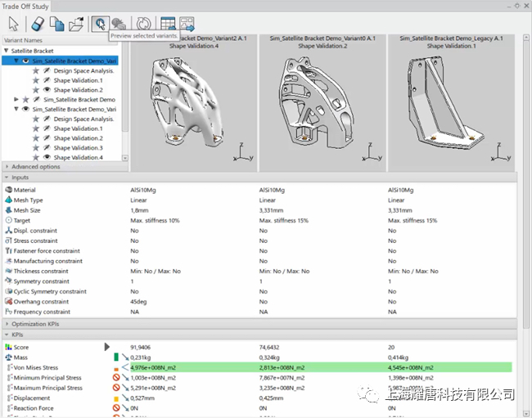Click the prohibited icon on Reaction Force row

point(116,408)
